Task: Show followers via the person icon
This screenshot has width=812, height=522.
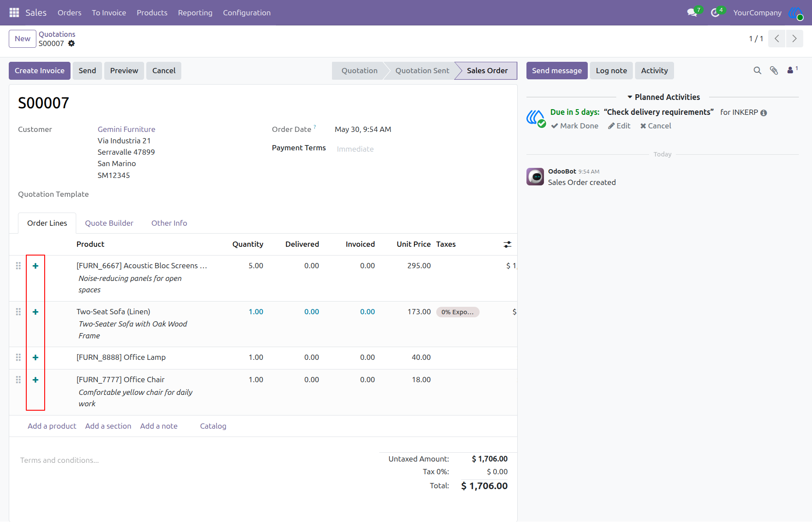Action: 791,70
